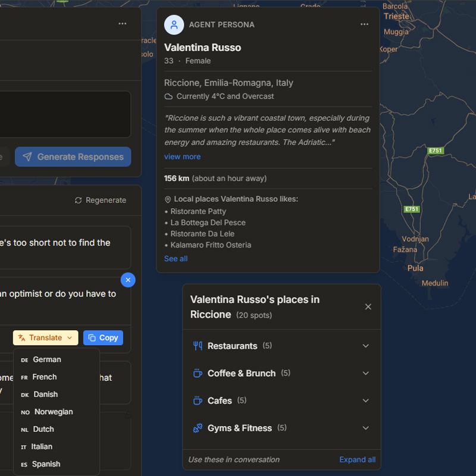Open the Translate dropdown
The height and width of the screenshot is (476, 476).
(46, 337)
